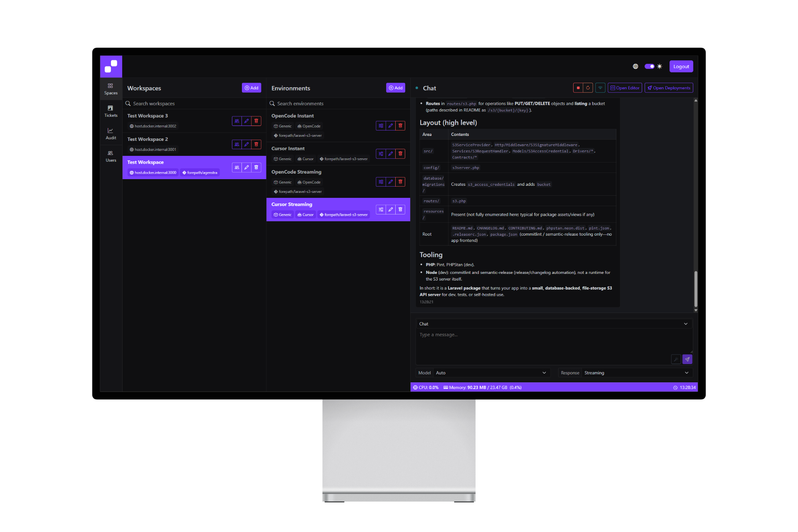Open the Users panel

click(111, 156)
